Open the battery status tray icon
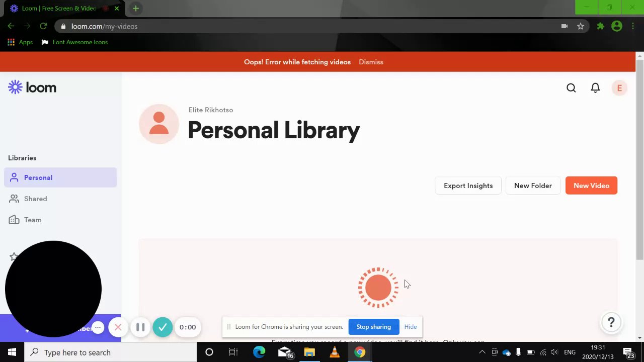644x362 pixels. 530,352
